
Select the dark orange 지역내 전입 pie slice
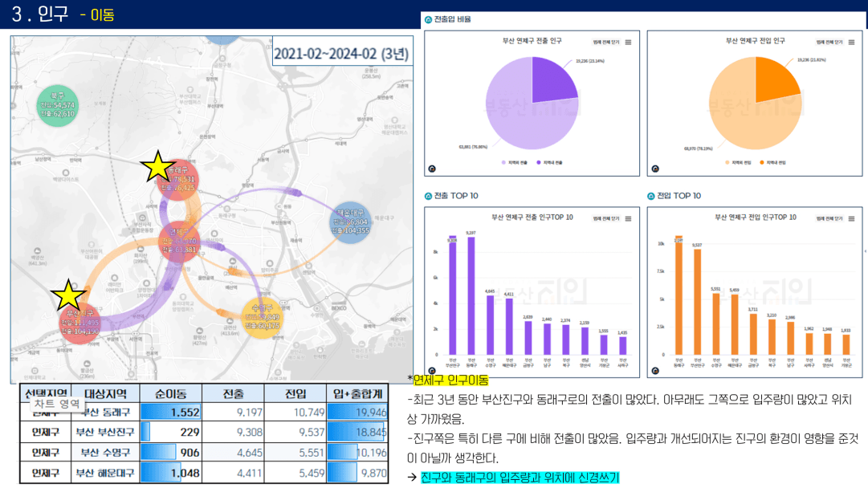click(774, 82)
